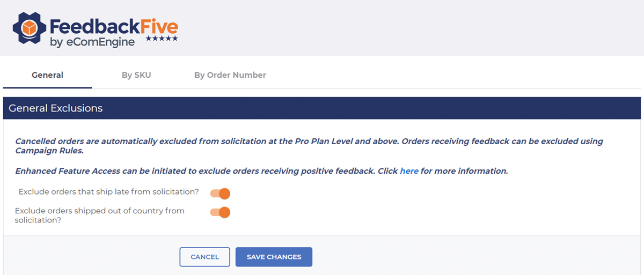Click the FeedbackFive hexagon box logo icon
Viewport: 644px width, 275px height.
[x=28, y=28]
